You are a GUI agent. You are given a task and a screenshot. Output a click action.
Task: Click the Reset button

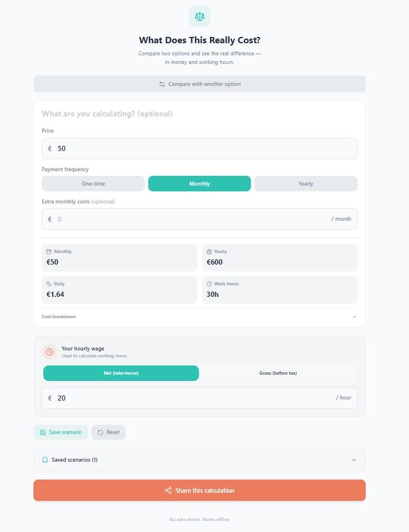[108, 432]
